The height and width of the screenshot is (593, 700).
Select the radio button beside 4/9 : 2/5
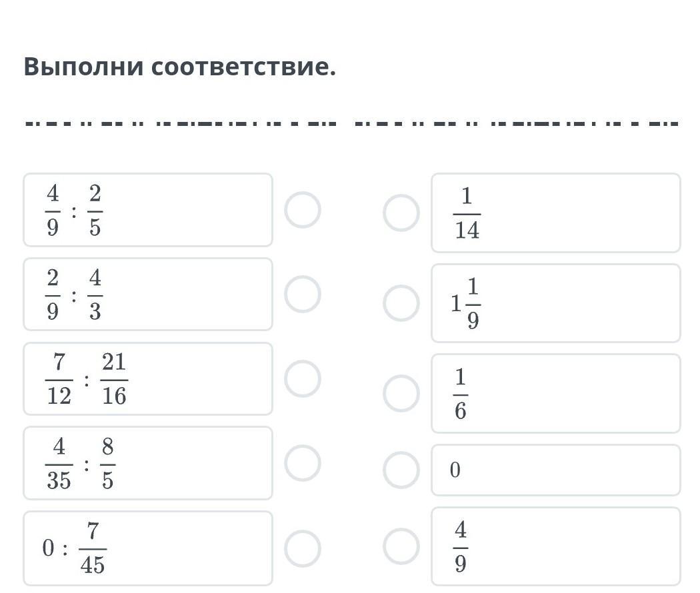(303, 210)
